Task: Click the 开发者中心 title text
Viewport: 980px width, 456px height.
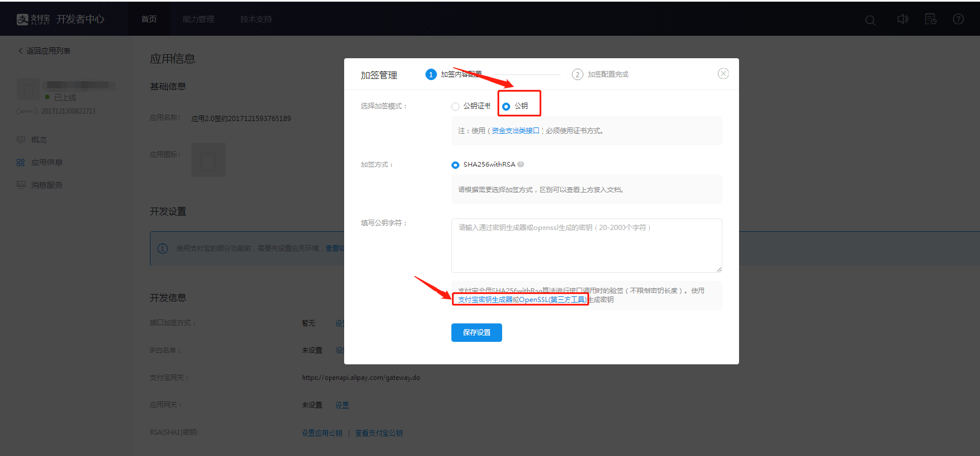Action: point(80,19)
